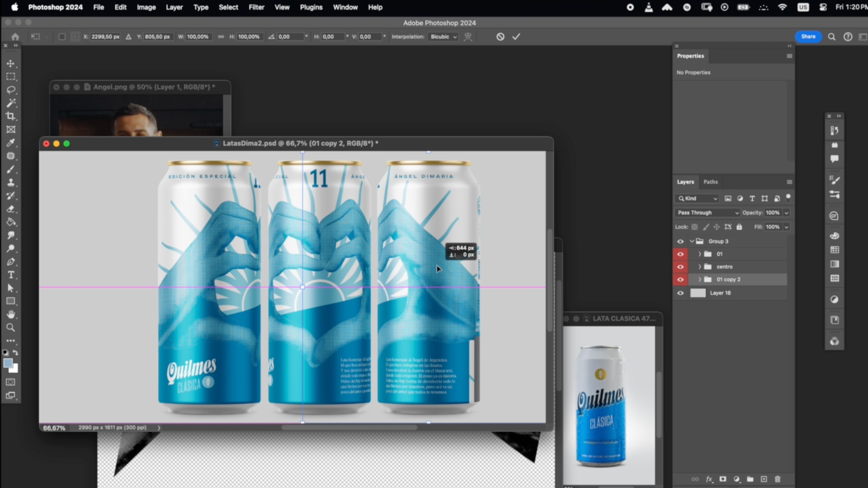Screen dimensions: 868x488
Task: Select the Rectangular Marquee tool
Action: pos(11,77)
